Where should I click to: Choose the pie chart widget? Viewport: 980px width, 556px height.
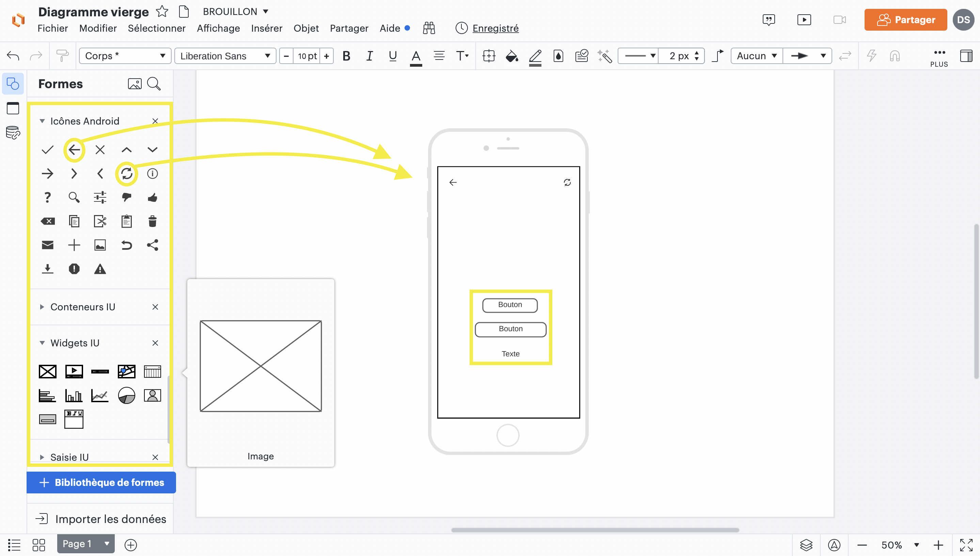tap(126, 396)
